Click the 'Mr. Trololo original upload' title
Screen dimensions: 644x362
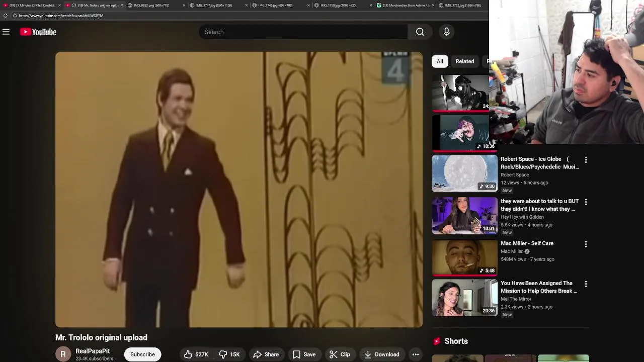pos(101,338)
